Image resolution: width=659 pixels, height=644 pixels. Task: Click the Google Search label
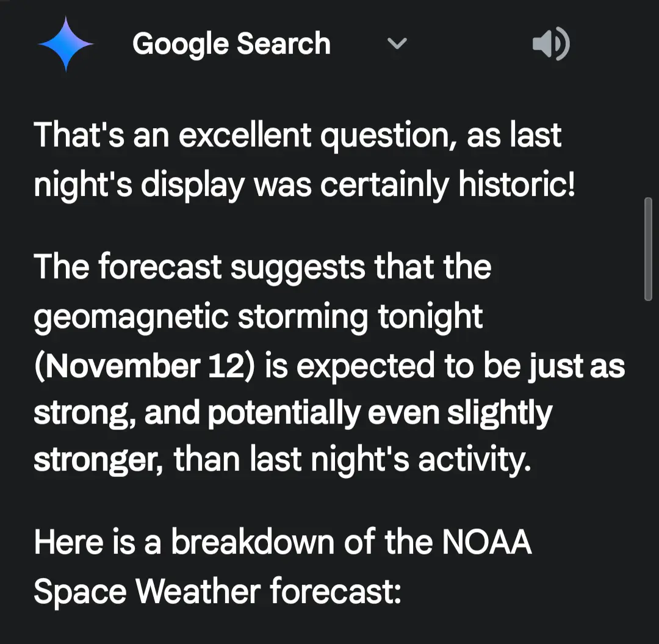(231, 44)
